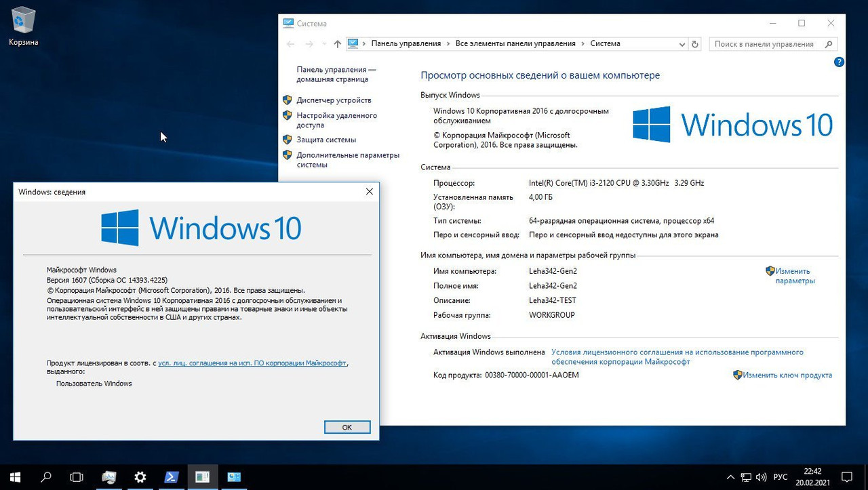Open the address bar history dropdown
This screenshot has width=868, height=490.
coord(682,44)
